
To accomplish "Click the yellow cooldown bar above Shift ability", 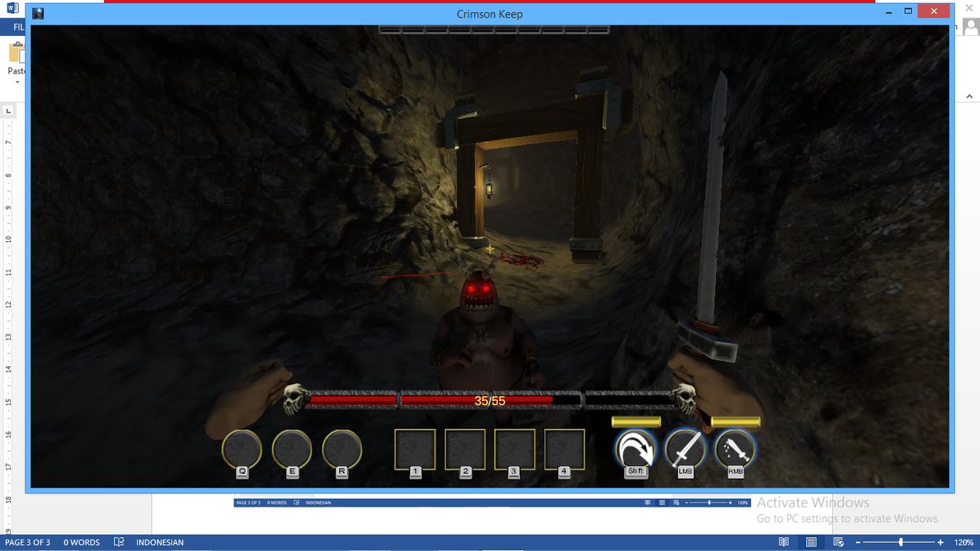I will pyautogui.click(x=636, y=422).
